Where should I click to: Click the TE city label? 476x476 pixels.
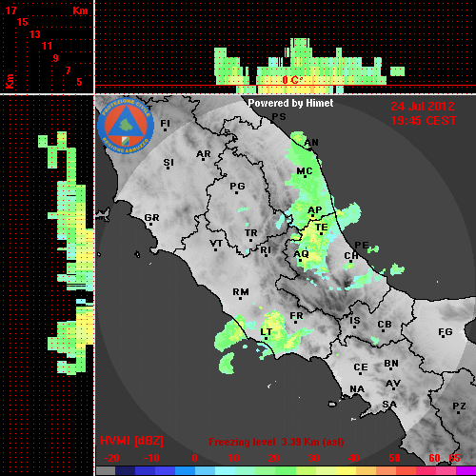[x=322, y=228]
